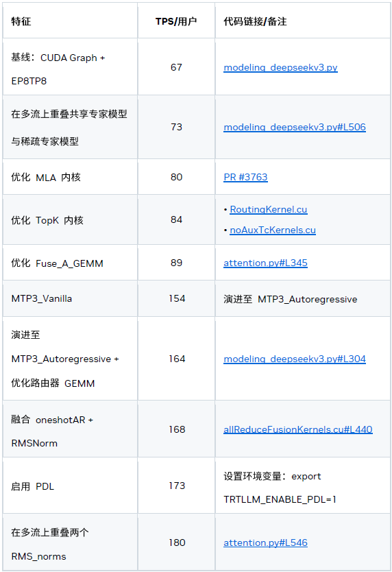The height and width of the screenshot is (572, 392).
Task: Open the modeling_deepseekv3.py baseline link
Action: [280, 67]
